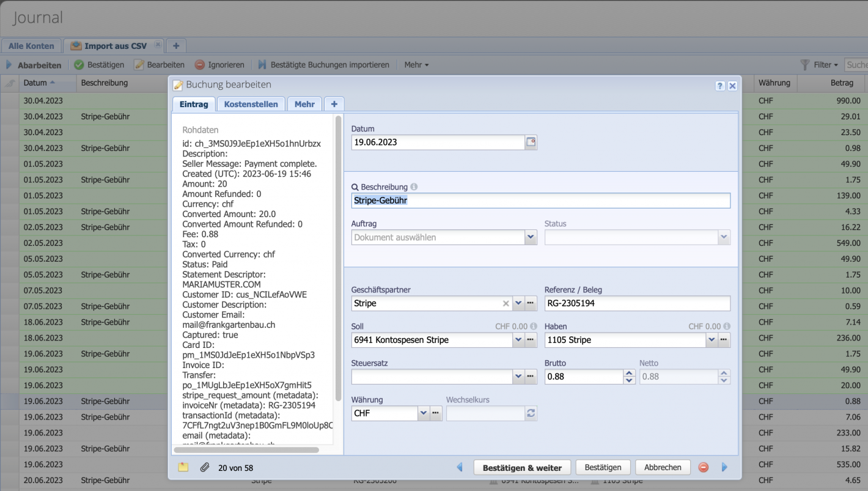Click the magnifier icon next to Beschreibung
Screen dimensions: 868x491
(355, 186)
